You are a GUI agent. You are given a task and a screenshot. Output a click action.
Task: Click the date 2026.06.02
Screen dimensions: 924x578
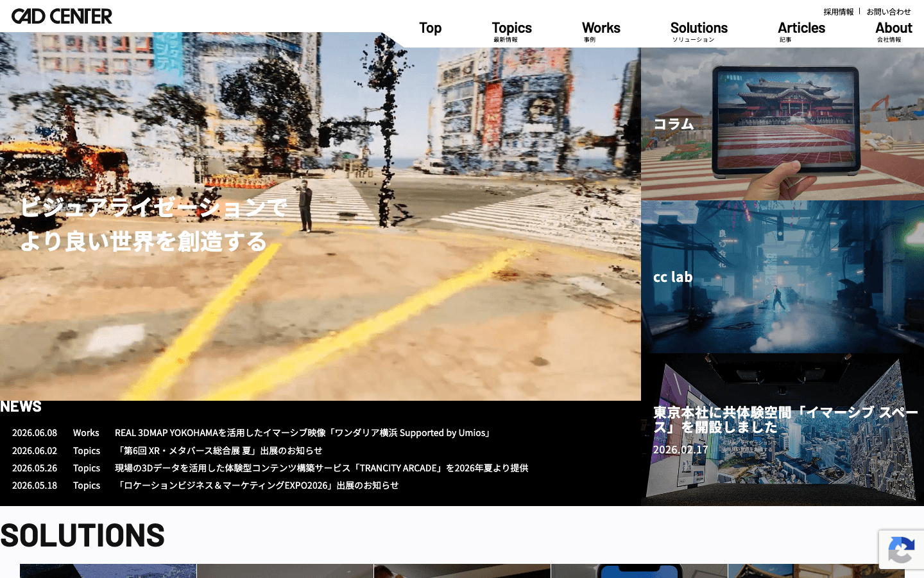coord(35,451)
